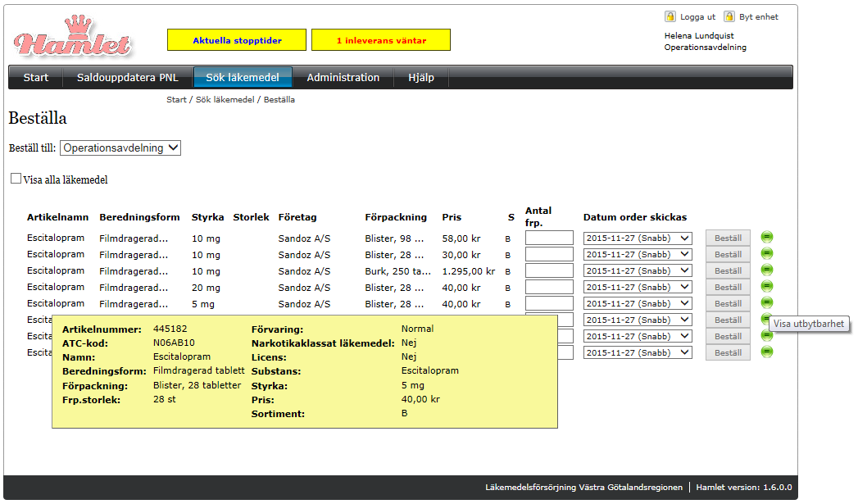Click the Datum order skickas header
Viewport: 858px width, 504px height.
[x=635, y=217]
